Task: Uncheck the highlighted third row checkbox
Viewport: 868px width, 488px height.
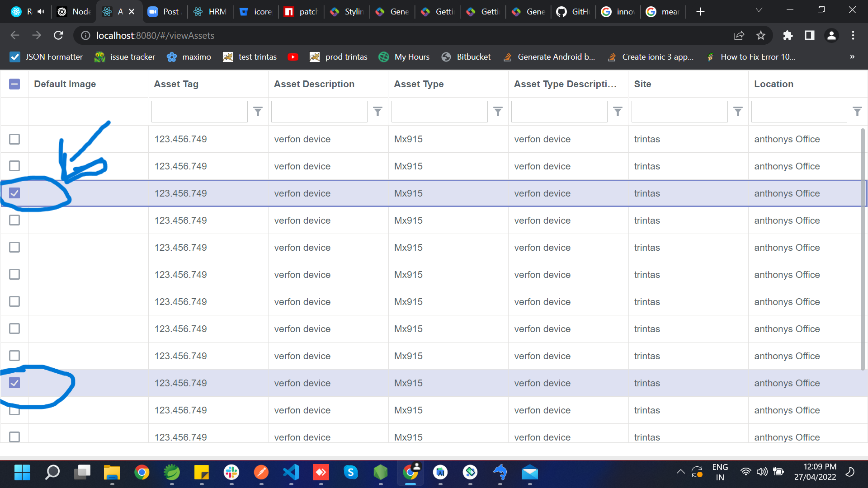Action: tap(14, 193)
